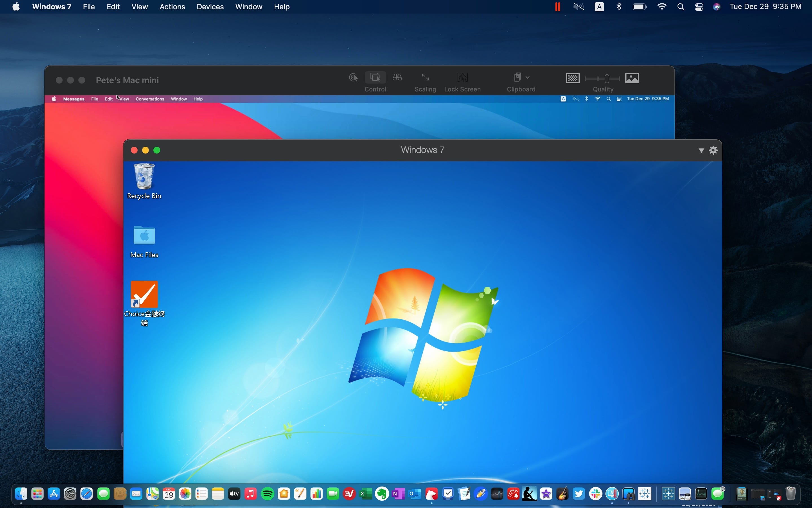The width and height of the screenshot is (812, 508).
Task: Open Mail from the Dock
Action: (136, 494)
